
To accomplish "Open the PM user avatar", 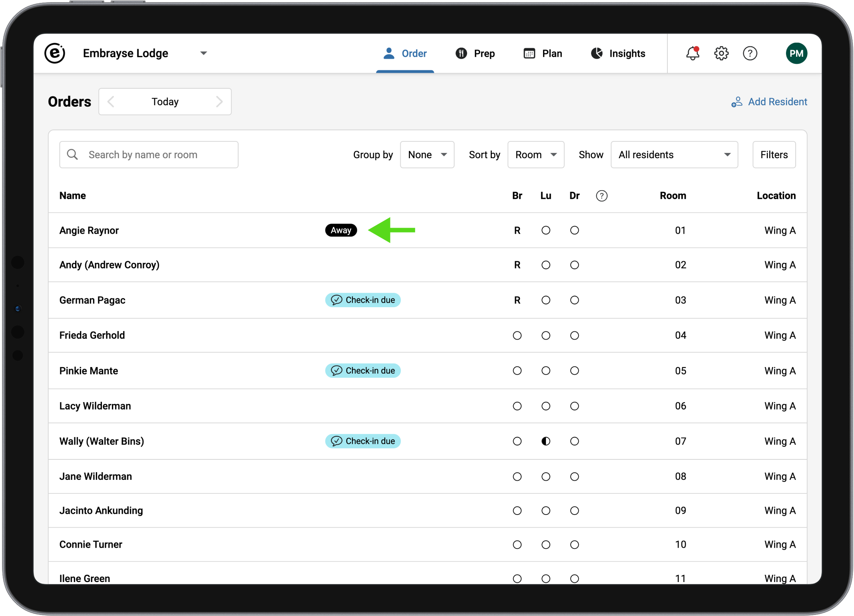I will click(x=796, y=54).
